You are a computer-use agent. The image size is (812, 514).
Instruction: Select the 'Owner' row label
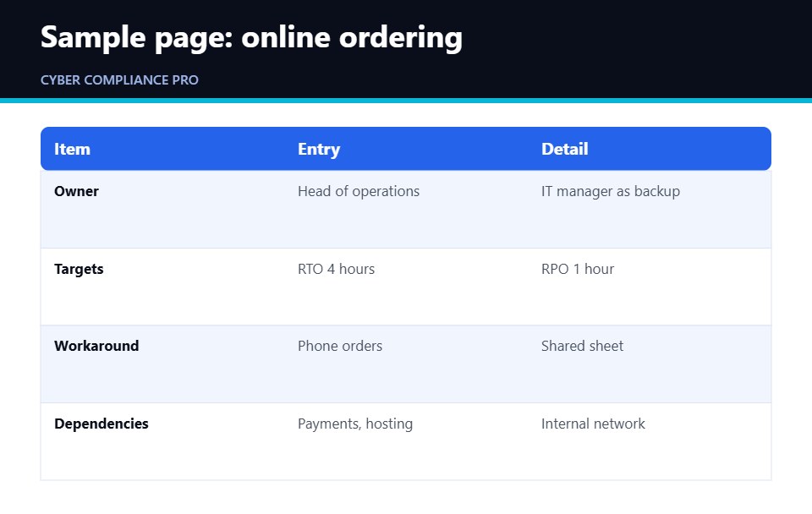(76, 192)
